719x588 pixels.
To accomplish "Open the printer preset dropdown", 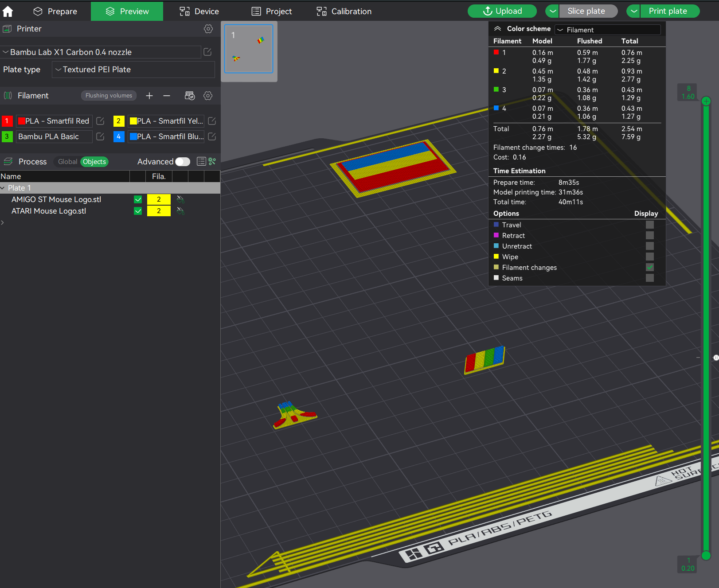I will click(101, 52).
